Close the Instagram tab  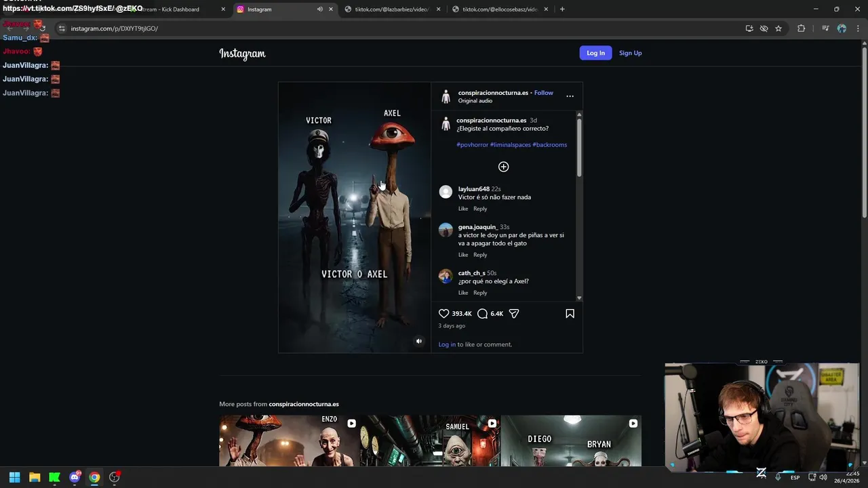[331, 9]
